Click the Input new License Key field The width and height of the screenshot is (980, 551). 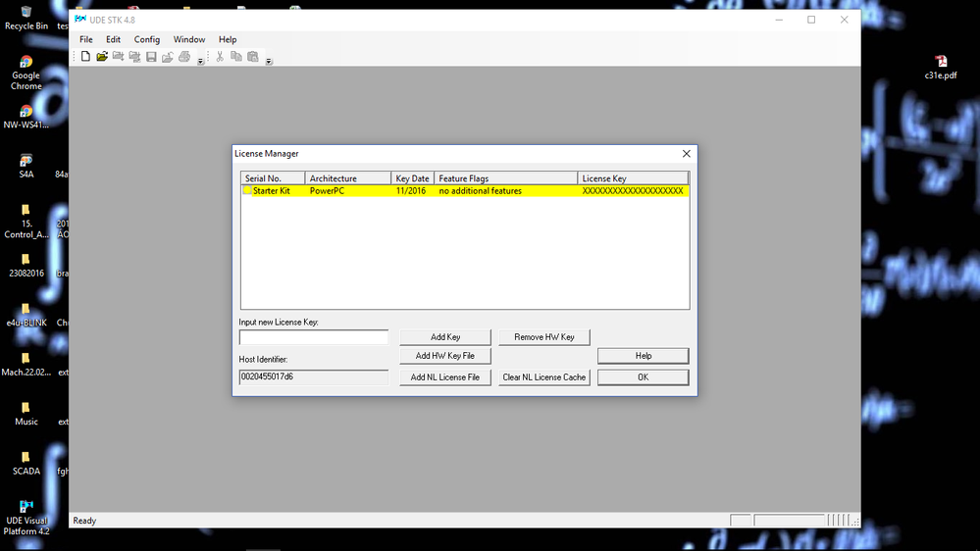tap(314, 337)
